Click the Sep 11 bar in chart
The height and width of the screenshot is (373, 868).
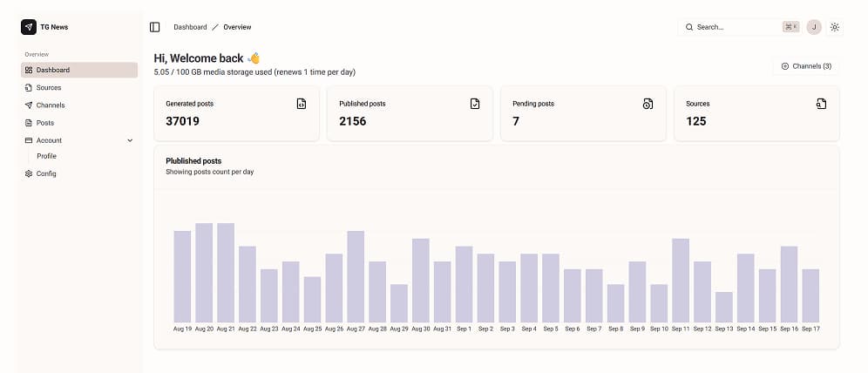pos(681,280)
